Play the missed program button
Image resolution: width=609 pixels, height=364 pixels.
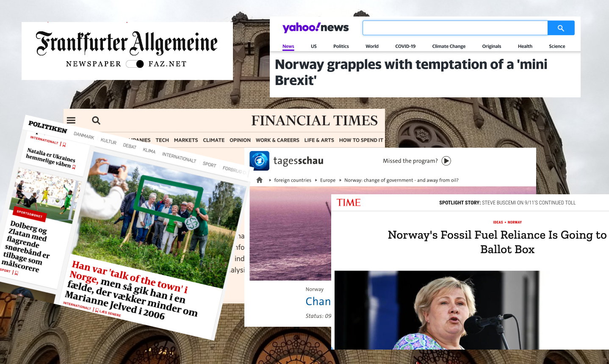coord(446,161)
